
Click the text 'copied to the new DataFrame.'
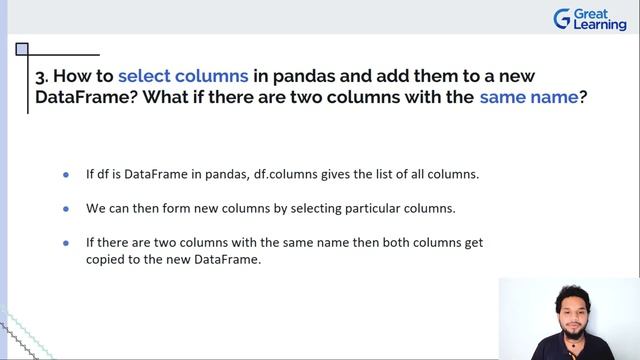pyautogui.click(x=173, y=260)
